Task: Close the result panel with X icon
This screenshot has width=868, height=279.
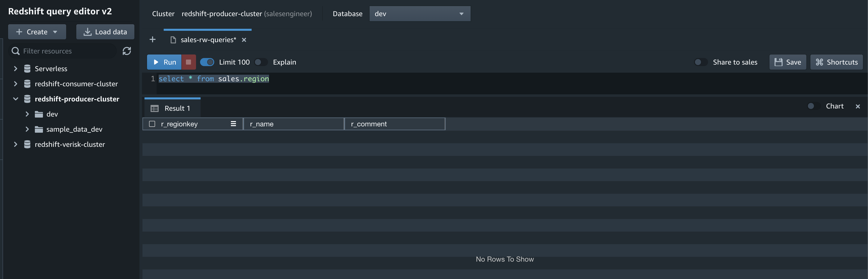Action: point(858,106)
